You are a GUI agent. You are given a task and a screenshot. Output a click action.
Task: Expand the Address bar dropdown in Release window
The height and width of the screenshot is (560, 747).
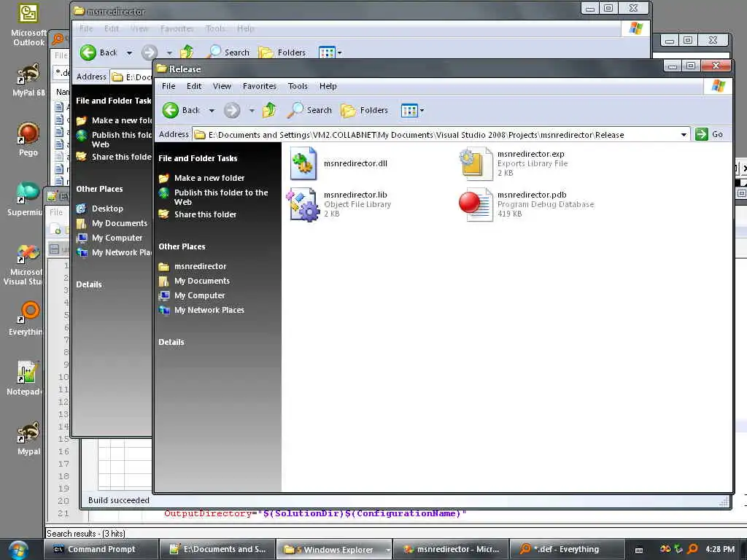(x=684, y=135)
